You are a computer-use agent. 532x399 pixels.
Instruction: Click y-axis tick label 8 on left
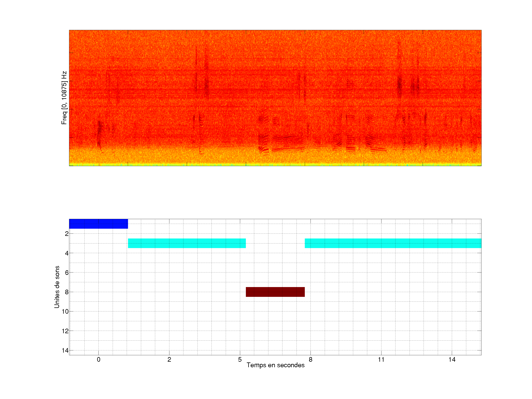pos(67,292)
